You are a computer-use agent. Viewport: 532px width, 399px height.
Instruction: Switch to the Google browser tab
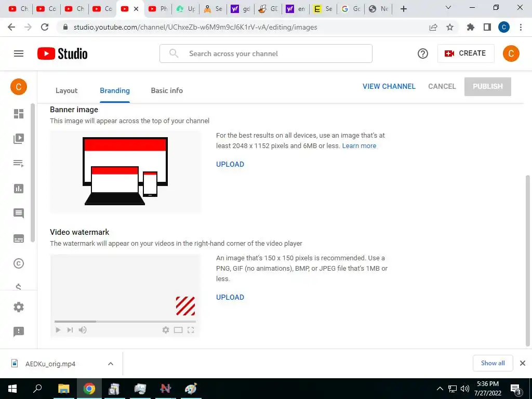tap(351, 9)
